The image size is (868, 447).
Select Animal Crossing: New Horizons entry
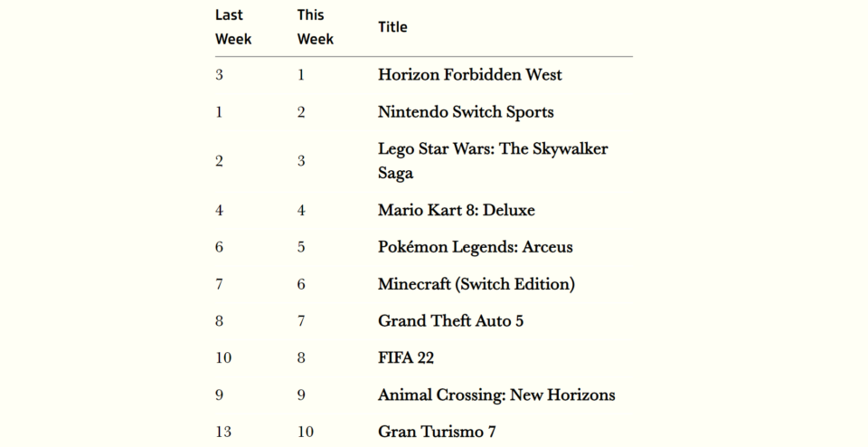[496, 395]
